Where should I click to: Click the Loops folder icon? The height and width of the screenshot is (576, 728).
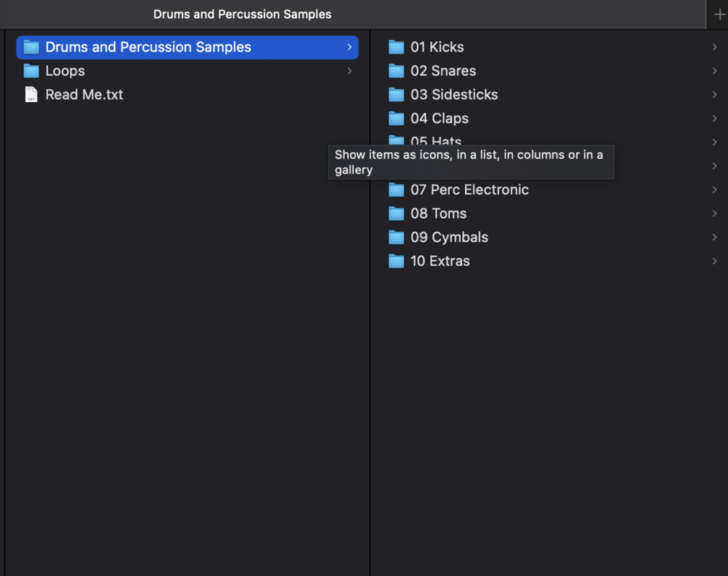tap(31, 71)
